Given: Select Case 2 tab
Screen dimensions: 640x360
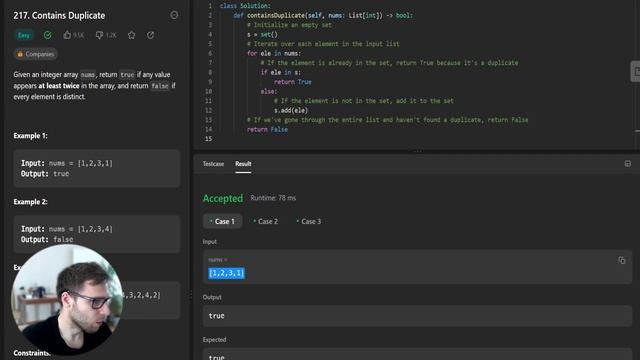Looking at the screenshot, I should point(266,221).
